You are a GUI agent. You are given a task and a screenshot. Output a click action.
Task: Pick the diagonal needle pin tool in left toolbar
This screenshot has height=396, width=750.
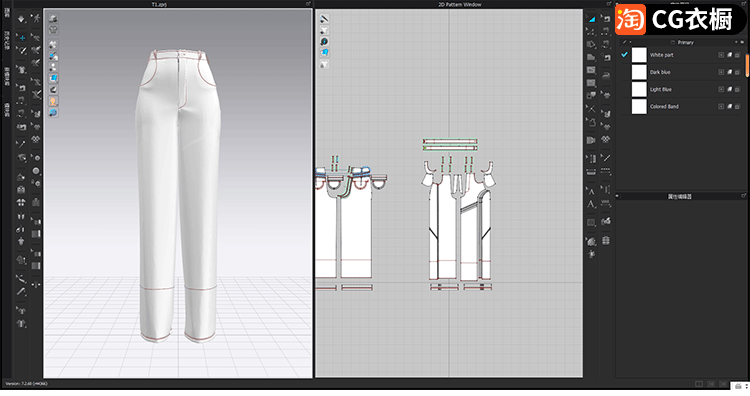[21, 143]
